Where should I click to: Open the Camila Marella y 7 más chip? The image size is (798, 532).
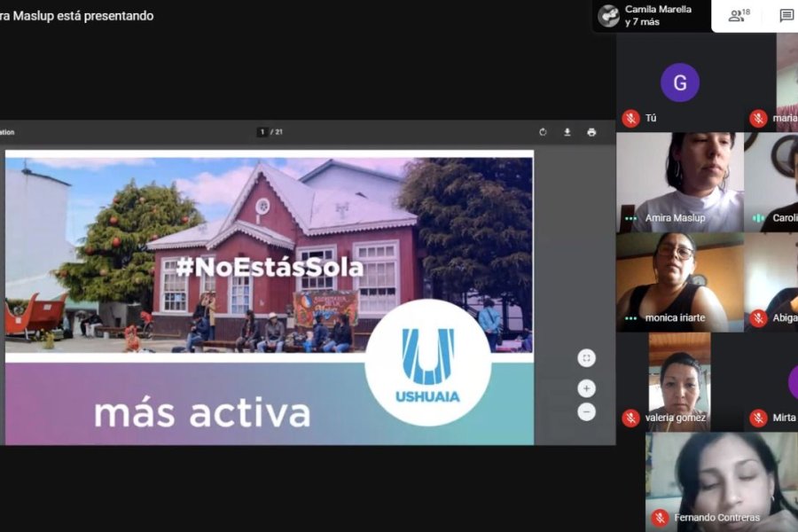(652, 16)
